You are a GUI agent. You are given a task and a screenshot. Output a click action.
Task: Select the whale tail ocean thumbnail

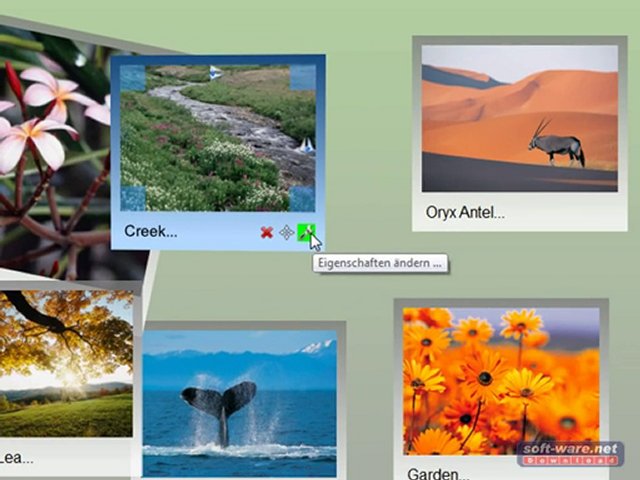[240, 403]
